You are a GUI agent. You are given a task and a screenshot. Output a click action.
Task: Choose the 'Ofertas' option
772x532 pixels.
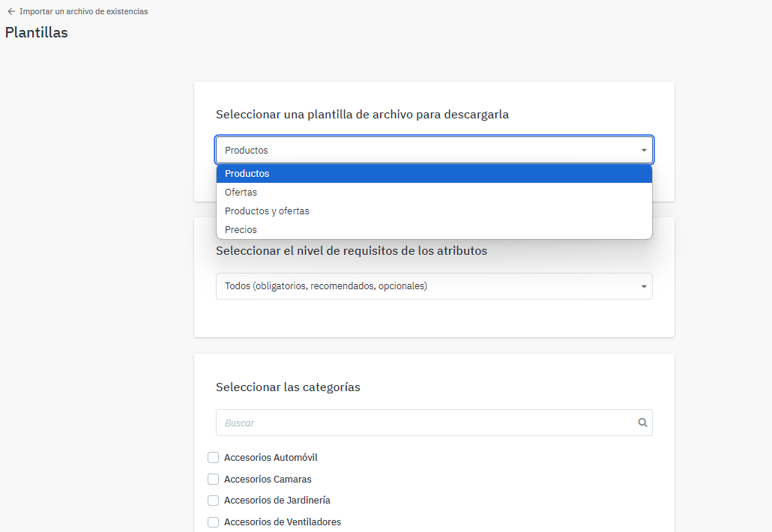pos(434,192)
